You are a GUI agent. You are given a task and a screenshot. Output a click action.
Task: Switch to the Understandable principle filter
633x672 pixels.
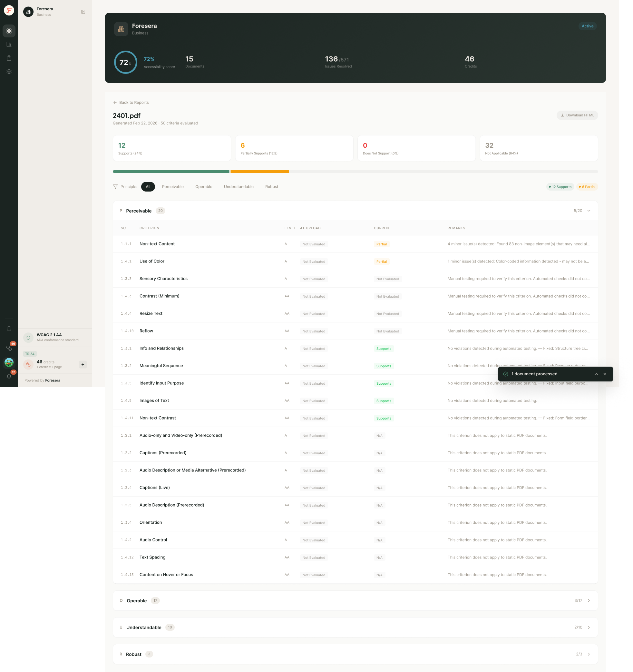(239, 187)
